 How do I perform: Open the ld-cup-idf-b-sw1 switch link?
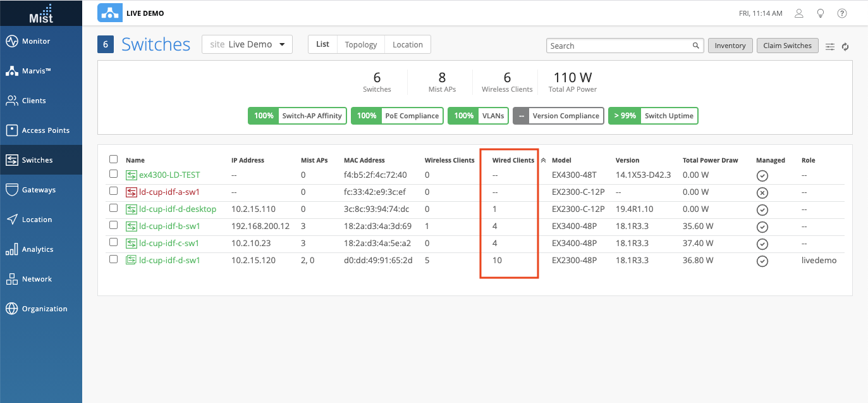tap(169, 226)
